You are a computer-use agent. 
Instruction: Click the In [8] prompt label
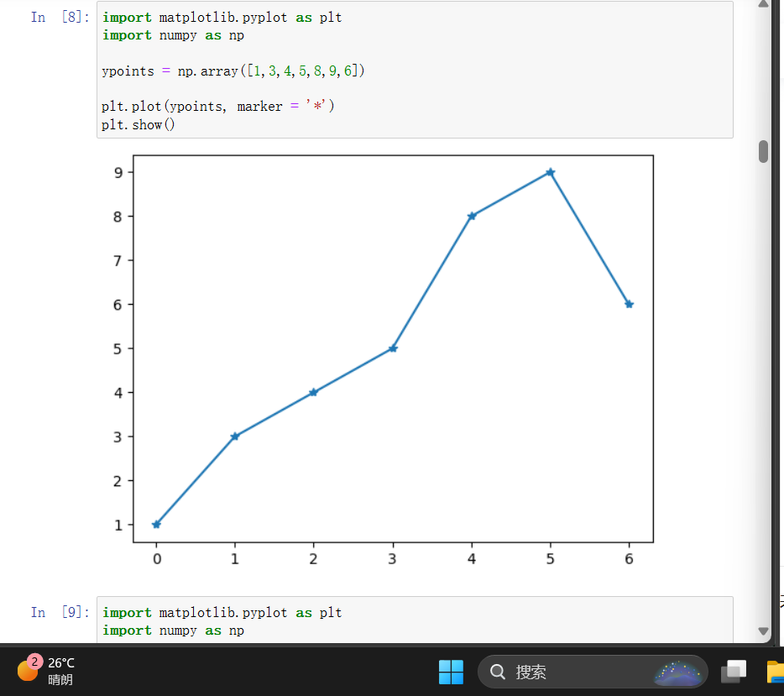60,17
